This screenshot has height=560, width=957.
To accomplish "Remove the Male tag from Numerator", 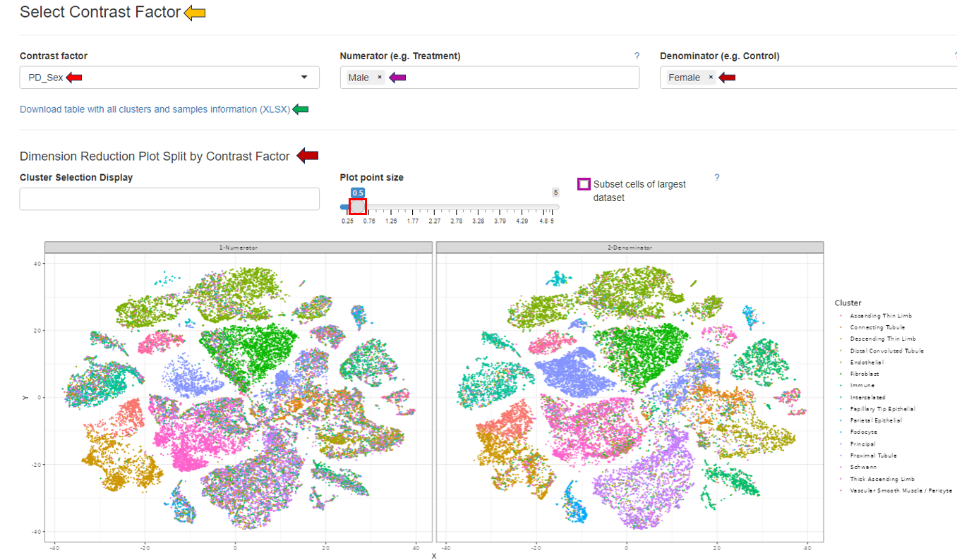I will pos(380,78).
